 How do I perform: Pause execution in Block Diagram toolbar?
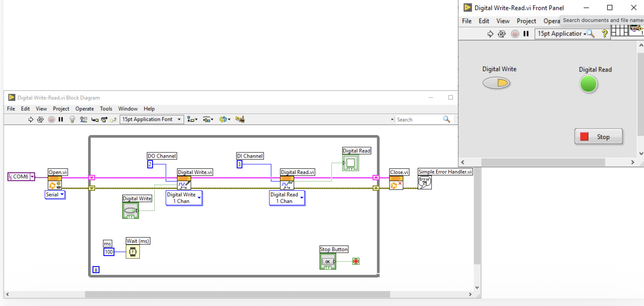pyautogui.click(x=61, y=120)
